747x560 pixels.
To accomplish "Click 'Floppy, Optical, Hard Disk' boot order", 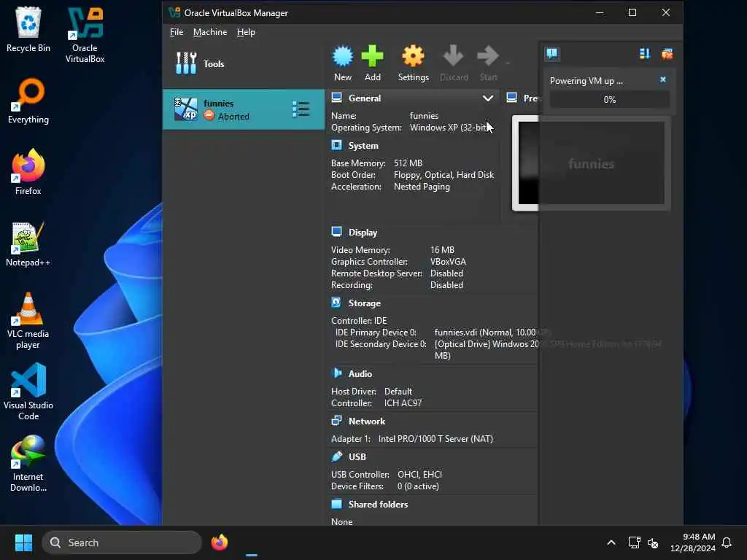I will (444, 175).
